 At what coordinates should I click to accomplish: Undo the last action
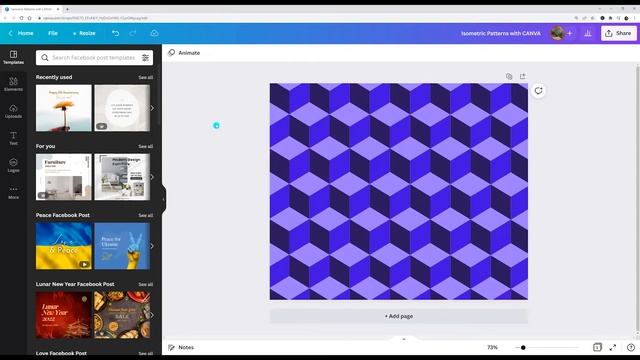point(116,33)
